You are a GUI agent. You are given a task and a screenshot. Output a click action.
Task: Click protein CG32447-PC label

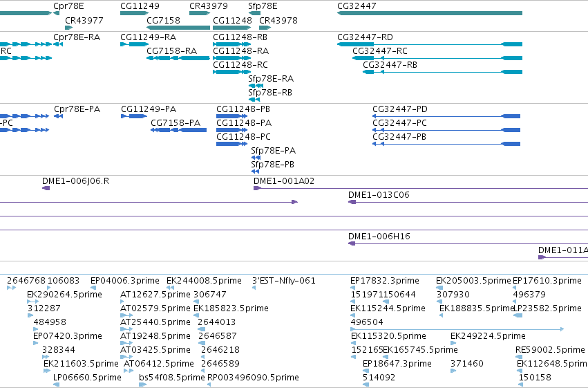point(399,122)
